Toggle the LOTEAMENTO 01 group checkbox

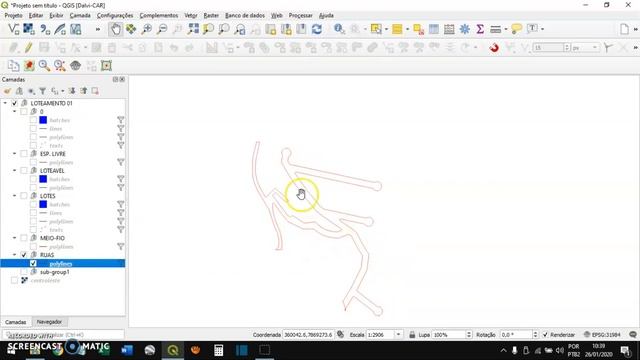tap(14, 103)
